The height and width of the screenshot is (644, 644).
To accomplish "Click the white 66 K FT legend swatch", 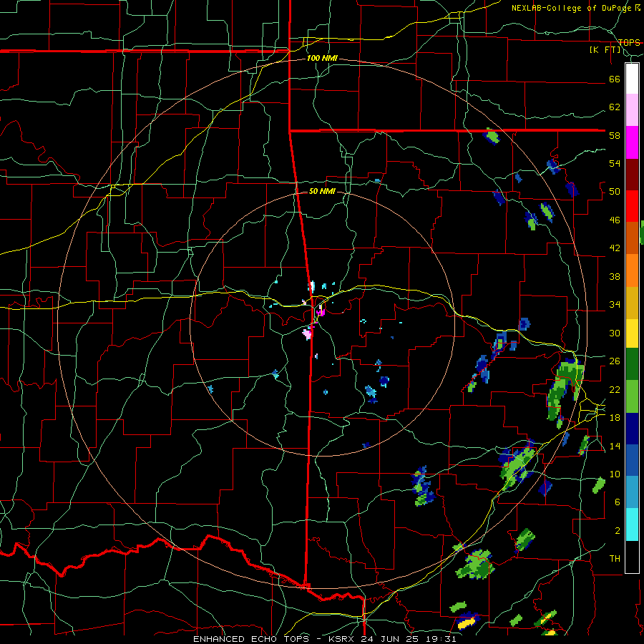I will click(x=632, y=79).
